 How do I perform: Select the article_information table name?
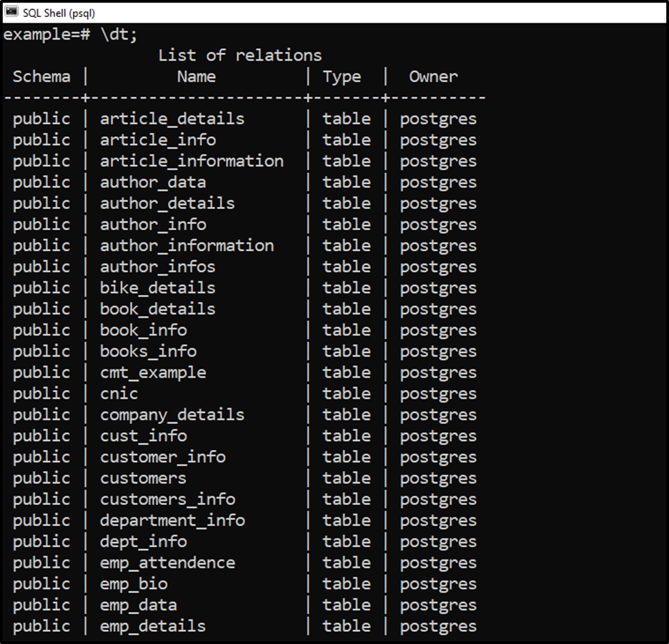point(191,161)
